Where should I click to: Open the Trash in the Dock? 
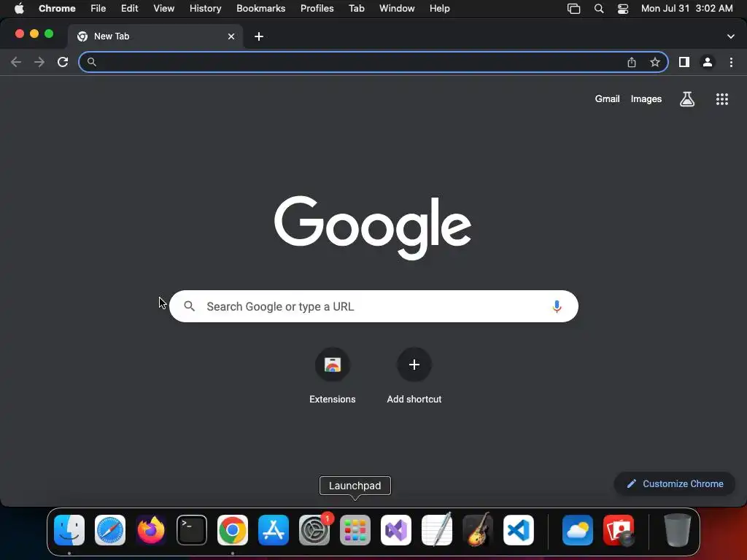point(677,530)
